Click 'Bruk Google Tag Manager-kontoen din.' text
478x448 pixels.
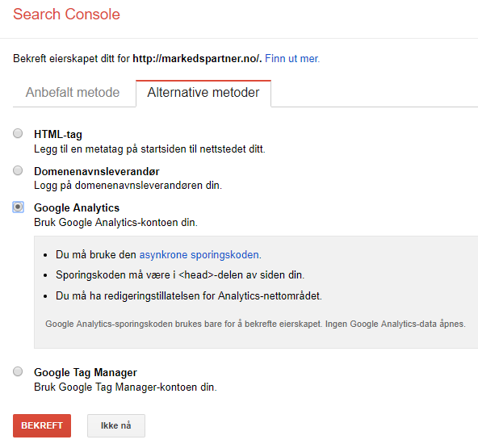(125, 387)
